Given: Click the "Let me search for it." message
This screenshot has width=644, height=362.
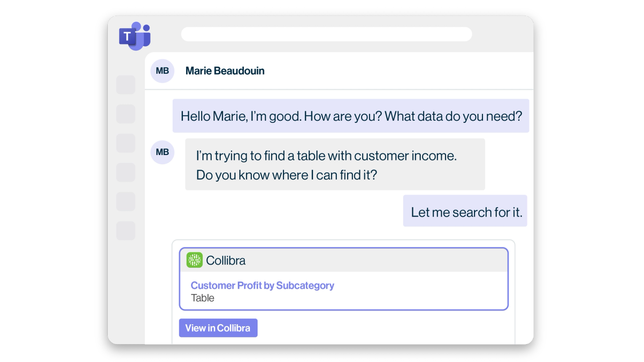Looking at the screenshot, I should pos(466,211).
